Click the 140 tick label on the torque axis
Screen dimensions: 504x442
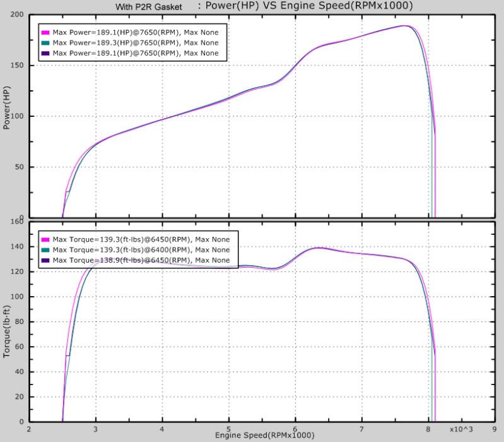(x=16, y=247)
